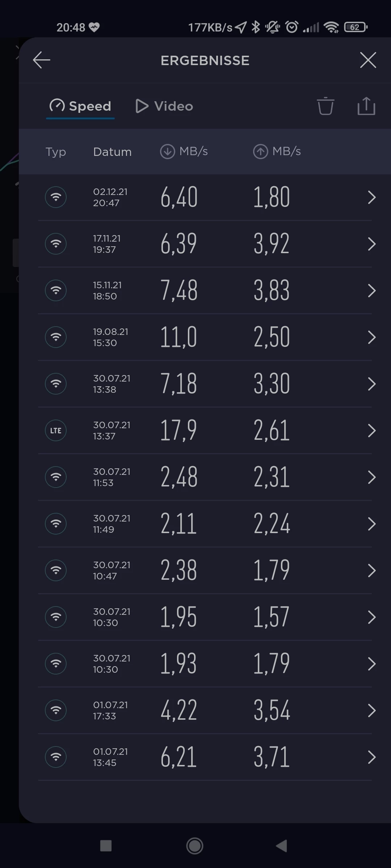391x868 pixels.
Task: Tap the back arrow icon
Action: click(x=42, y=60)
